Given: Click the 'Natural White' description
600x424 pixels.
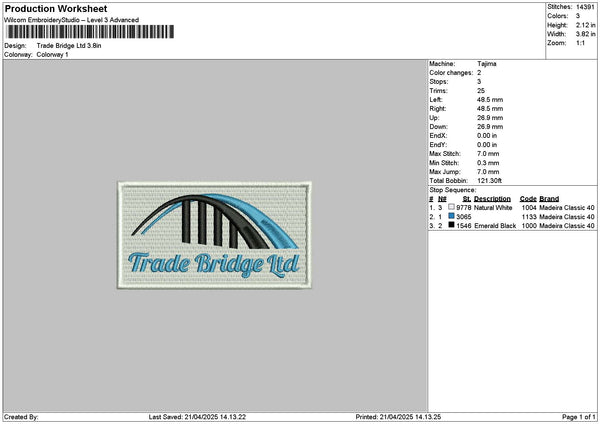Looking at the screenshot, I should (x=493, y=208).
